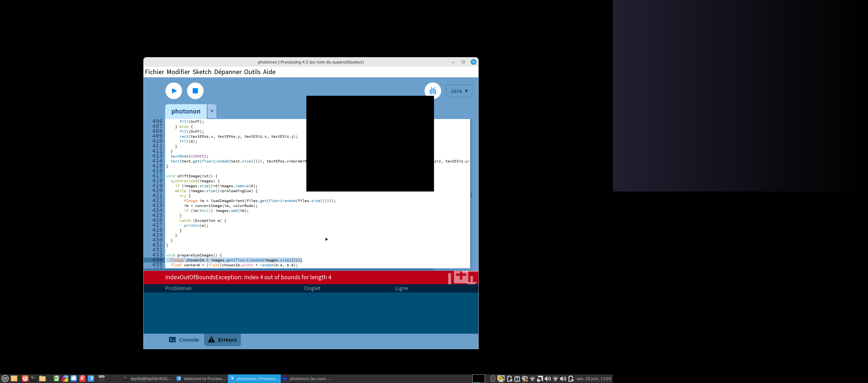This screenshot has width=868, height=383.
Task: Open the Java mode dropdown
Action: (x=459, y=91)
